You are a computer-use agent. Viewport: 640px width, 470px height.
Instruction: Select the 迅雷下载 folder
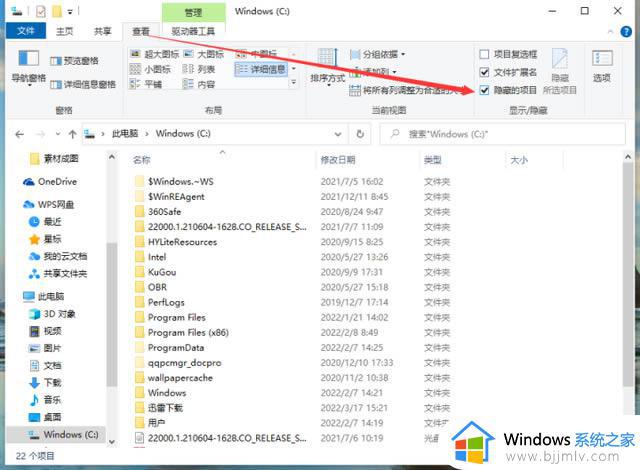(165, 408)
